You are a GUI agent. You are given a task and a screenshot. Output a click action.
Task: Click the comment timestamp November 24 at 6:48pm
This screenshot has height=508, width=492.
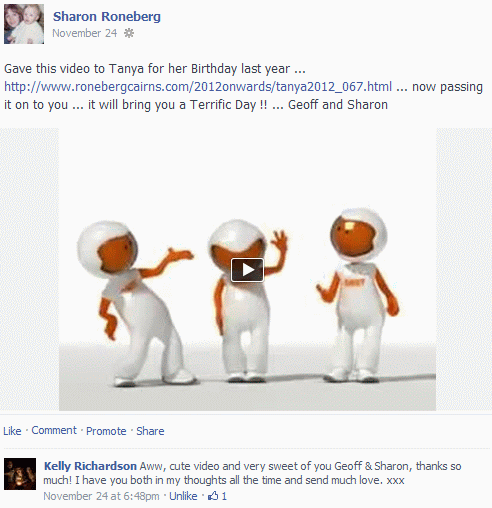pyautogui.click(x=101, y=496)
